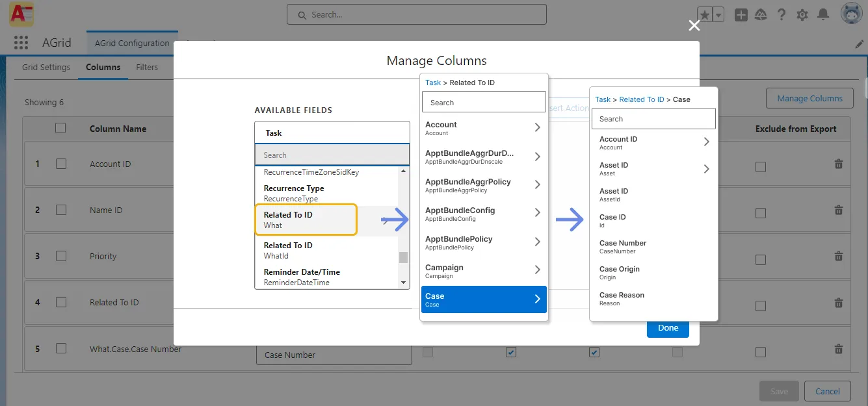The image size is (868, 406).
Task: Expand Asset ID chevron in Case panel
Action: tap(707, 169)
